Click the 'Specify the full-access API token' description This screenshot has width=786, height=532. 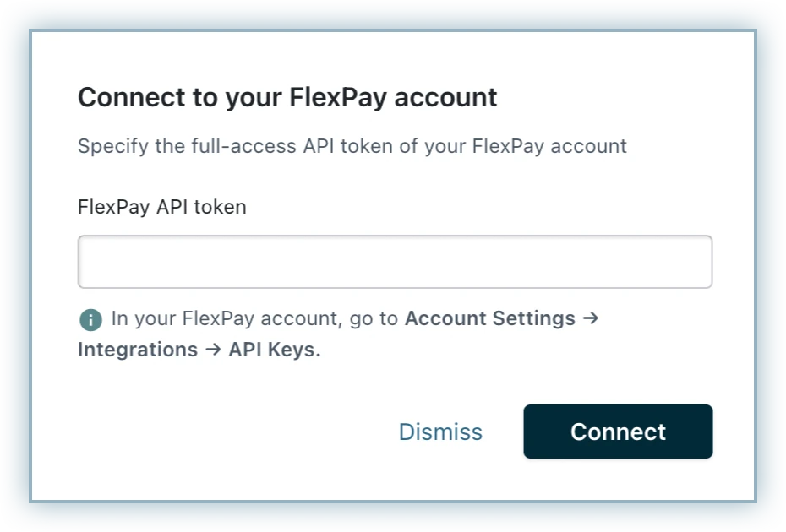click(x=352, y=146)
